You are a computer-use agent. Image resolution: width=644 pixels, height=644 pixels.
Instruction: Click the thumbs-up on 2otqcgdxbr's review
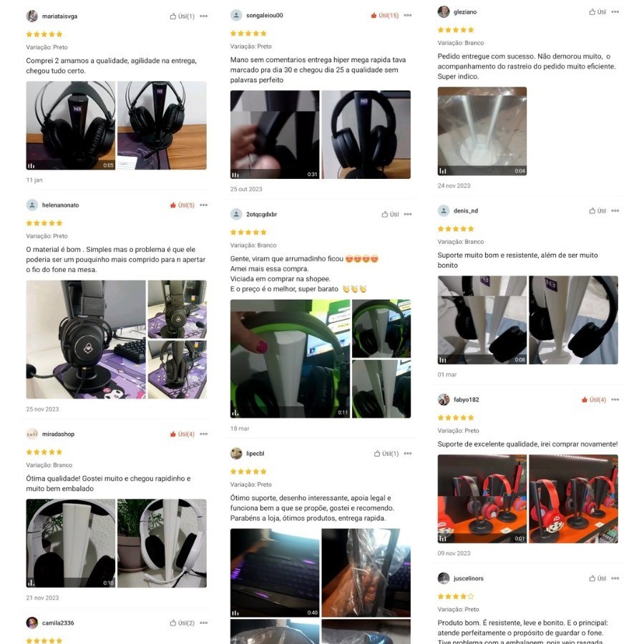390,215
